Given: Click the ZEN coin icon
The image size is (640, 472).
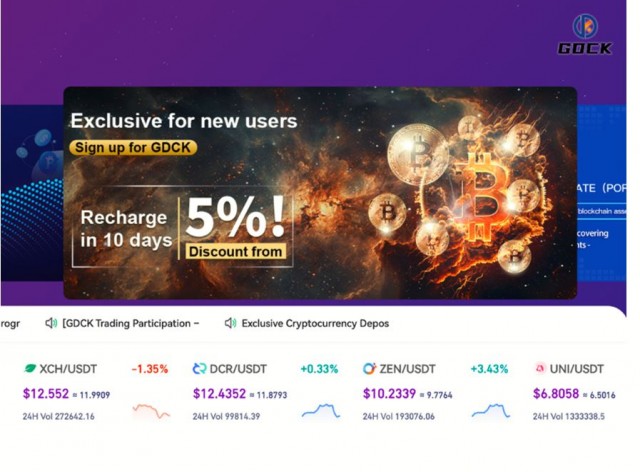Looking at the screenshot, I should tap(369, 369).
